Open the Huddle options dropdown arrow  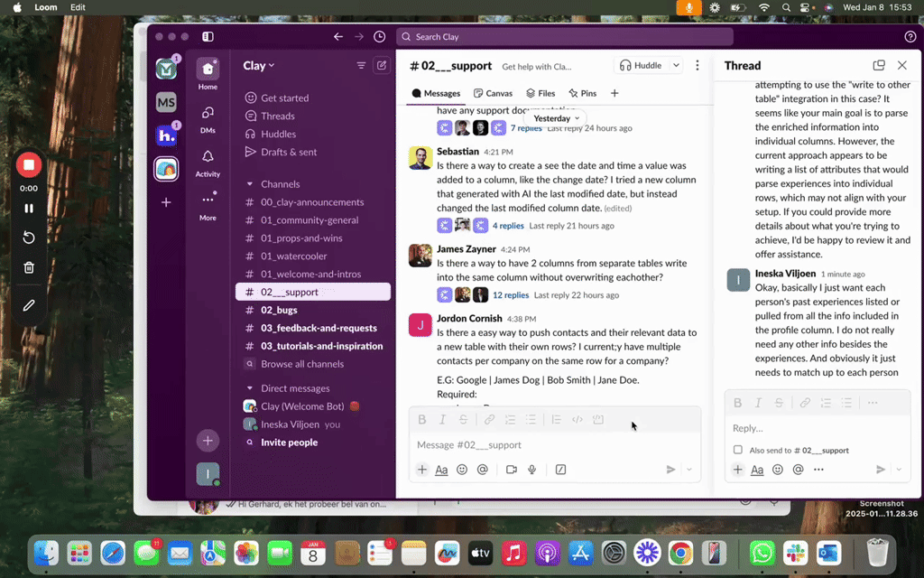(x=675, y=66)
